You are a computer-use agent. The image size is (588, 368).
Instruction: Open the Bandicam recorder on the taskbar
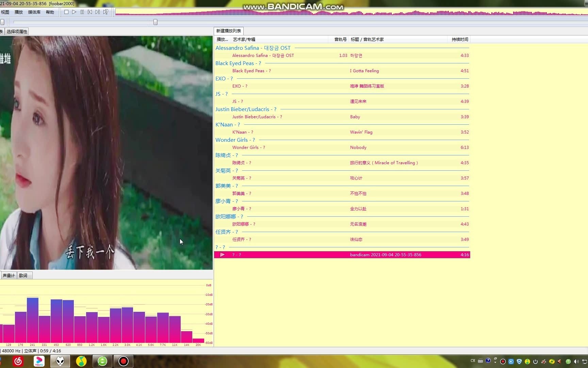pyautogui.click(x=124, y=361)
